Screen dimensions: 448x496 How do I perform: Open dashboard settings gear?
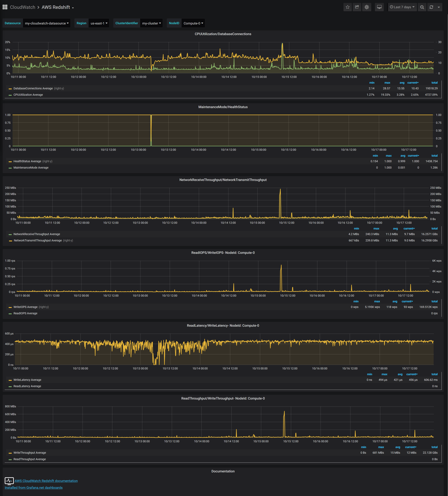(x=367, y=7)
